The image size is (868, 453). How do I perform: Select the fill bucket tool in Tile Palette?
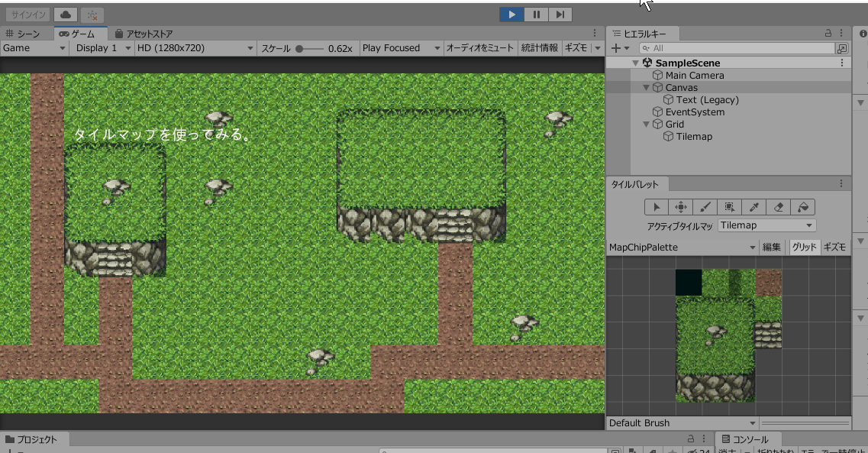(x=803, y=206)
